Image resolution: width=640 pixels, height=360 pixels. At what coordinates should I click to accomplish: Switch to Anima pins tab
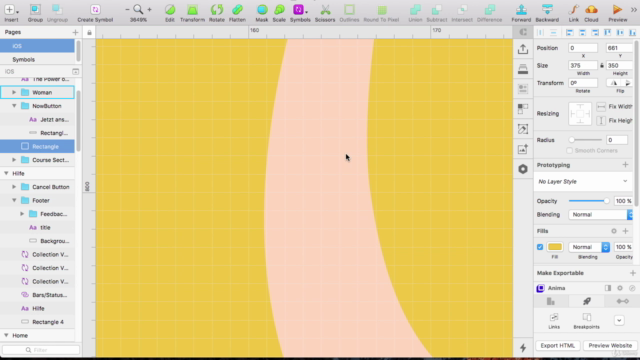click(x=622, y=301)
